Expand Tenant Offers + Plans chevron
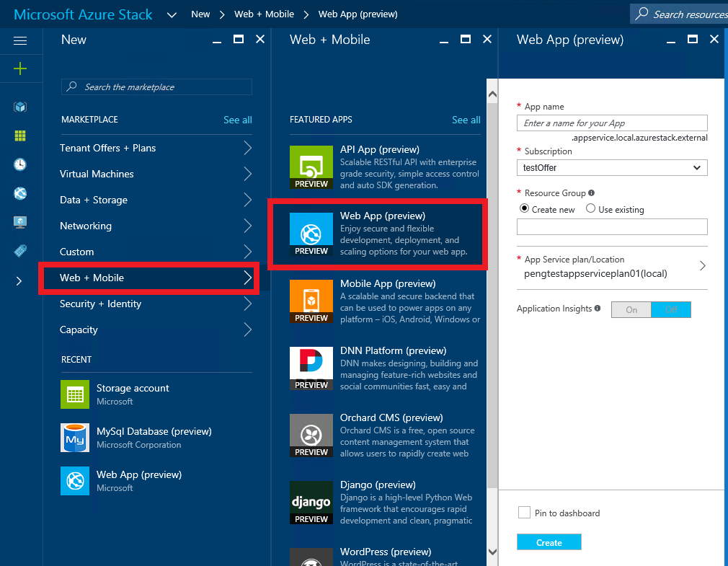 click(x=248, y=148)
